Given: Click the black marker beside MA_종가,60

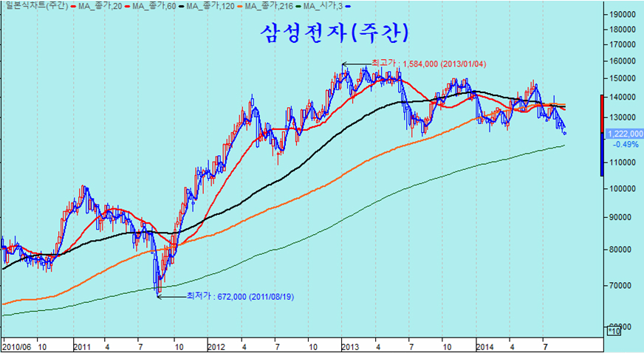Looking at the screenshot, I should (x=179, y=6).
